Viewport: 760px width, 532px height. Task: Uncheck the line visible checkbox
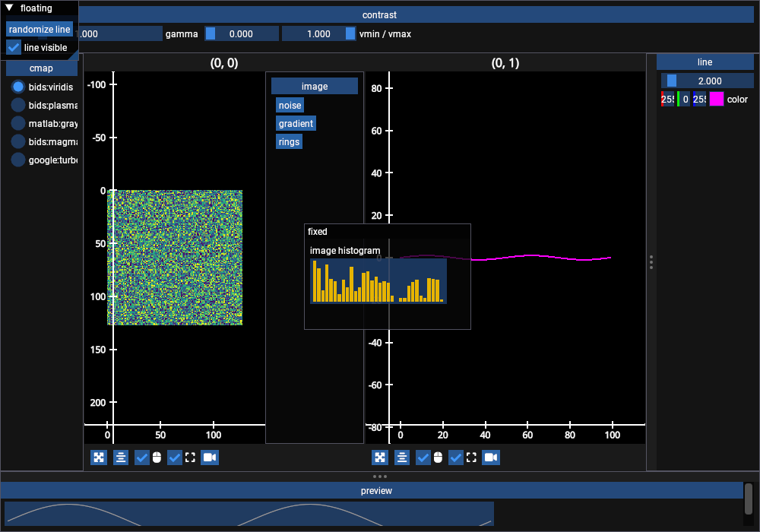(14, 47)
